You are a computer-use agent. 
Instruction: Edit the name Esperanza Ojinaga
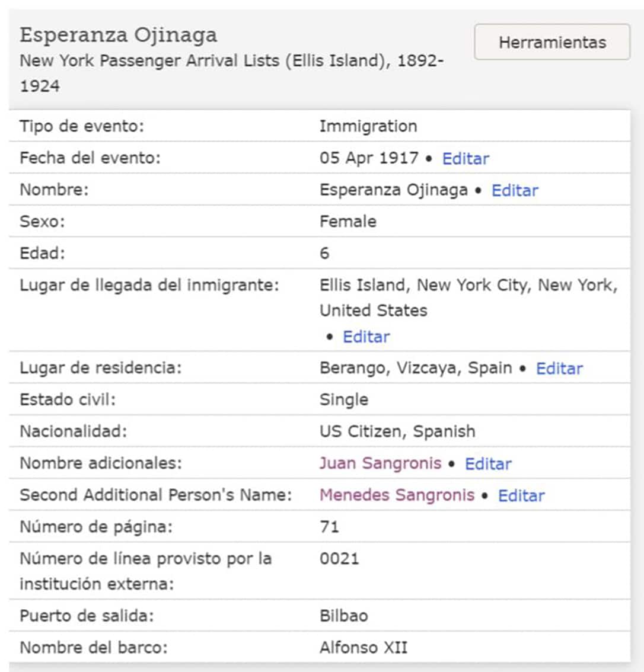(x=514, y=190)
